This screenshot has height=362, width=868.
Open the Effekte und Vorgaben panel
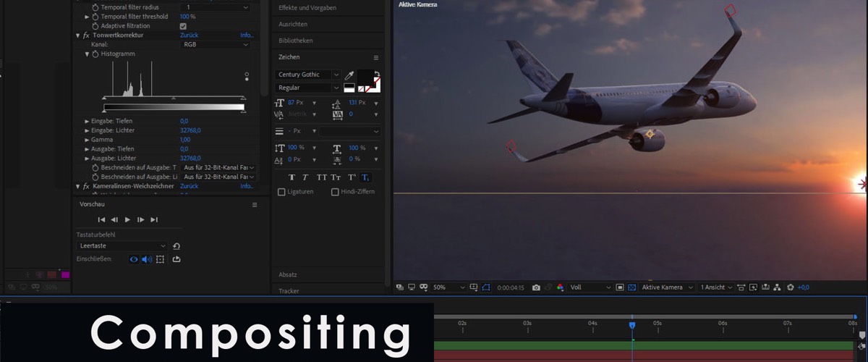(x=307, y=7)
